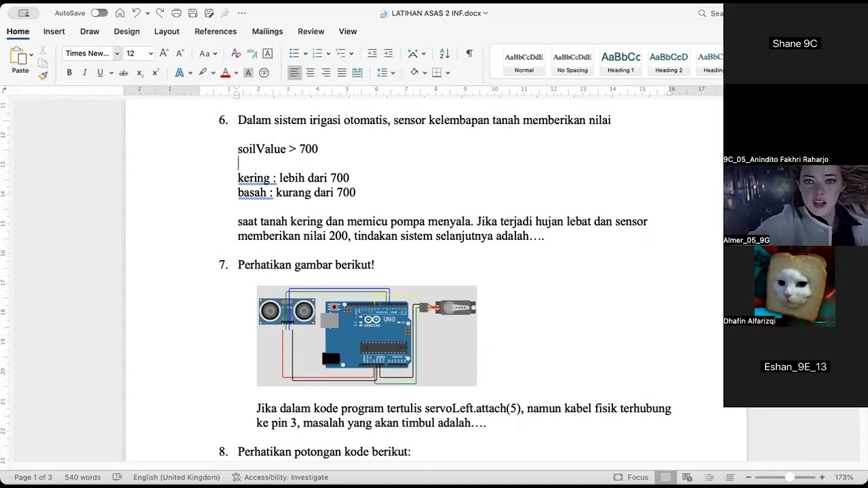
Task: Select the Format Painter brush
Action: (x=43, y=75)
